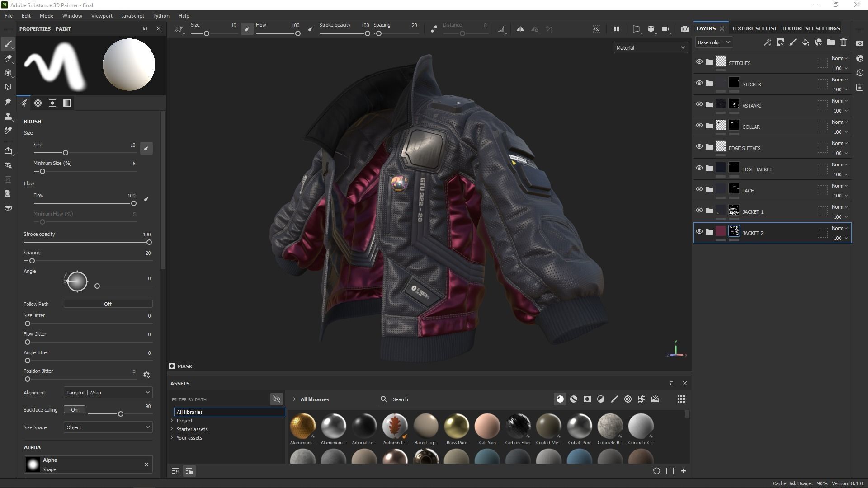Select the Projection tool
Viewport: 868px width, 488px height.
click(x=8, y=73)
